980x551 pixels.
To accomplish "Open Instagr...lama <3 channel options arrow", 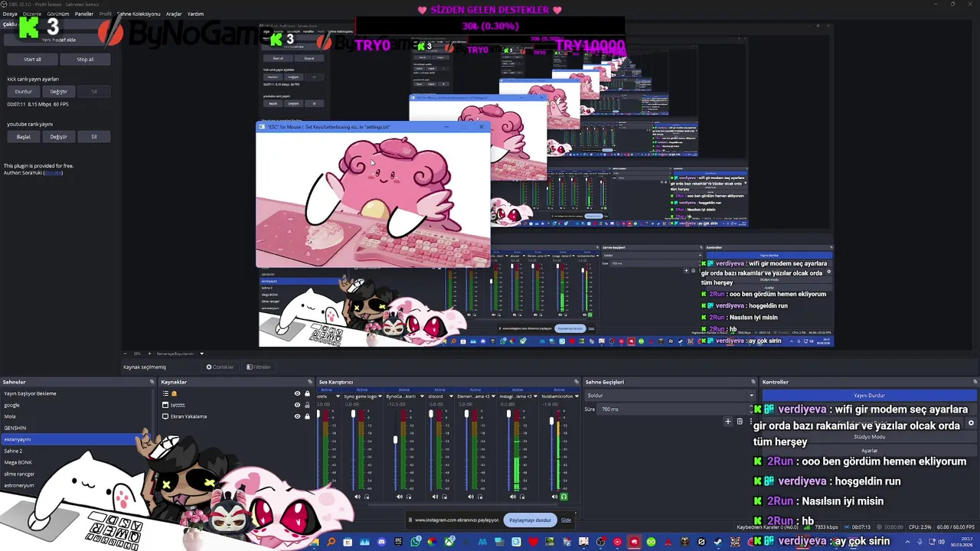I will click(535, 396).
